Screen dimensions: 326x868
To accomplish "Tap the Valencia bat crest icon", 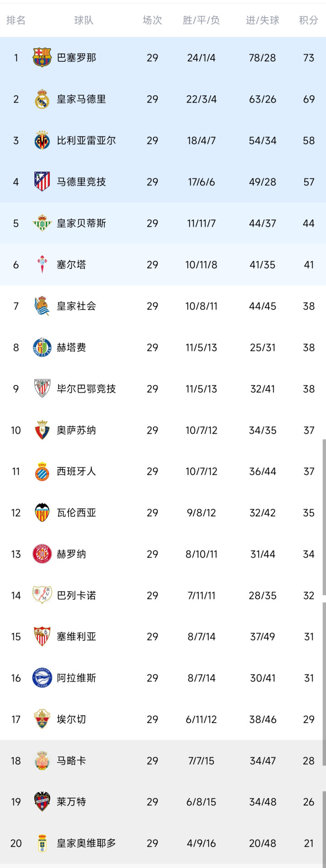I will [42, 513].
